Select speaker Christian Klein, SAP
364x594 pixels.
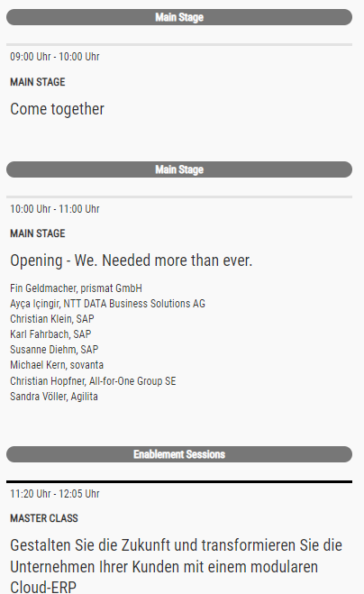click(52, 319)
